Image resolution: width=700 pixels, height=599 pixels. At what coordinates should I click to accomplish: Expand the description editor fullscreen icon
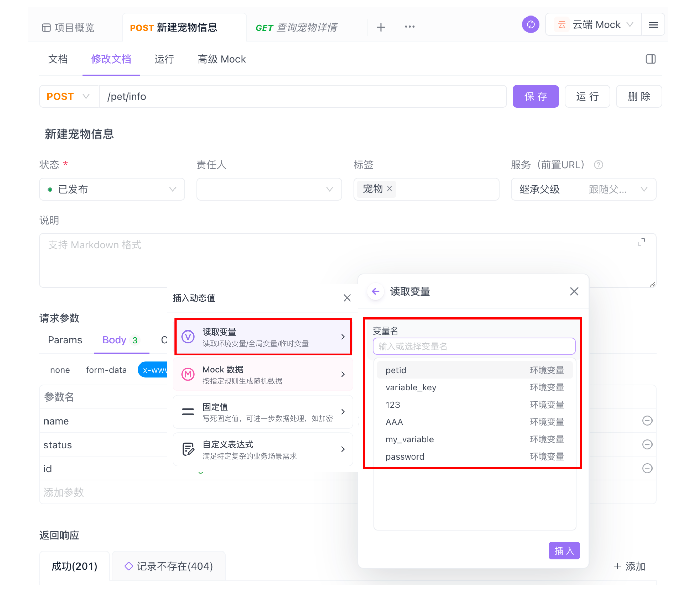pos(641,242)
